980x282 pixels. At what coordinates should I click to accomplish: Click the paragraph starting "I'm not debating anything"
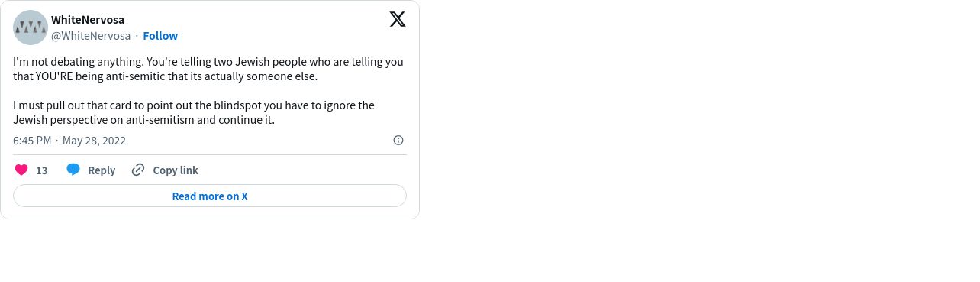tap(208, 70)
